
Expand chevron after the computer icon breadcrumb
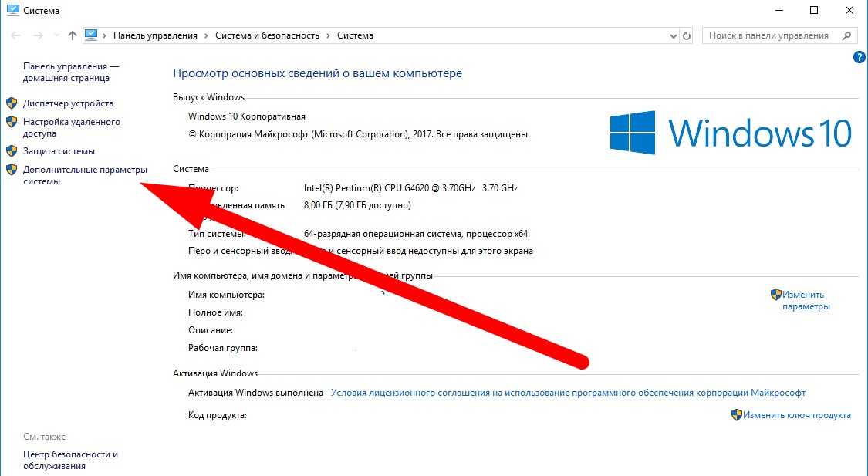point(104,35)
